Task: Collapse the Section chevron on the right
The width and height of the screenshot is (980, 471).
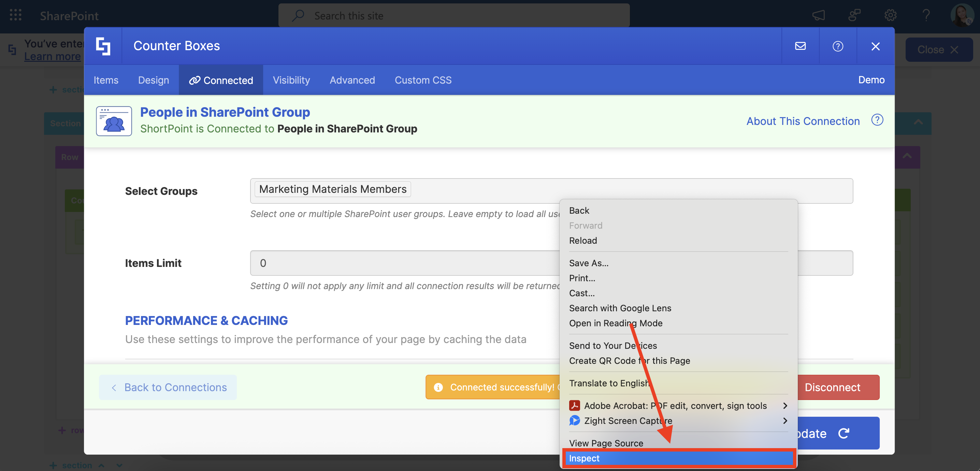Action: (x=918, y=123)
